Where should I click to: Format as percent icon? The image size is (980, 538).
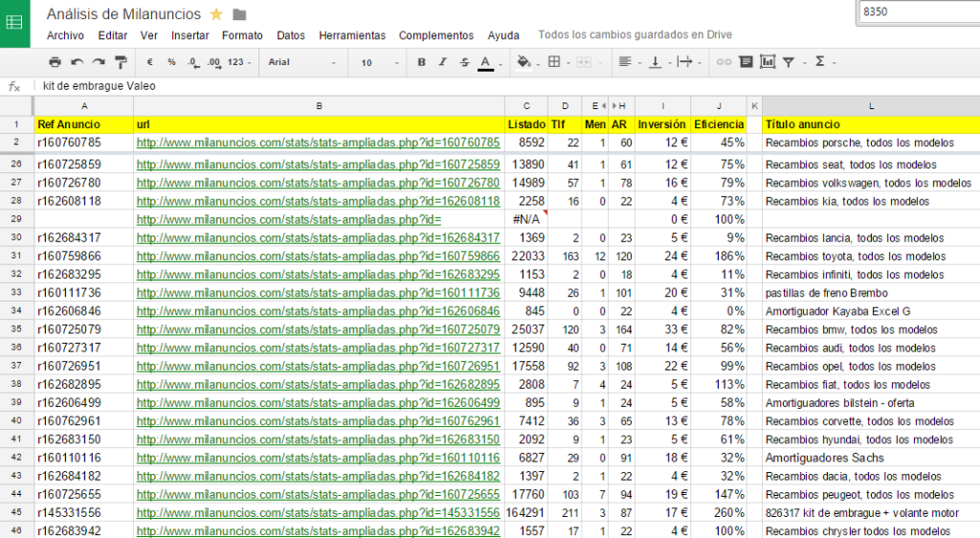(x=171, y=62)
